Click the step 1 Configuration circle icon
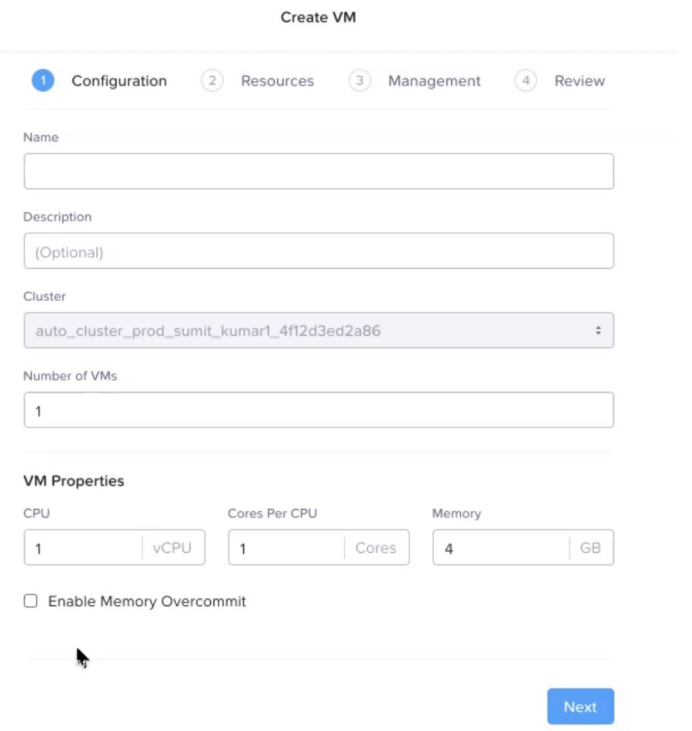 [x=43, y=81]
